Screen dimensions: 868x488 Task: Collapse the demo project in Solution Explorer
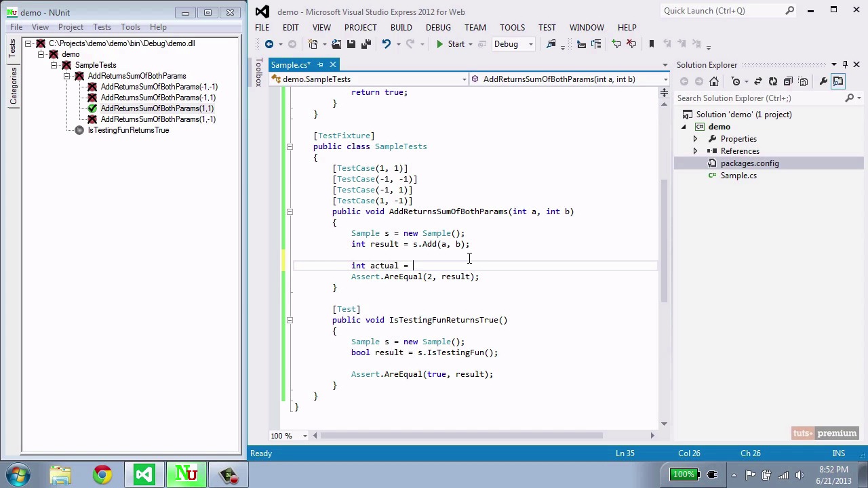(x=684, y=127)
